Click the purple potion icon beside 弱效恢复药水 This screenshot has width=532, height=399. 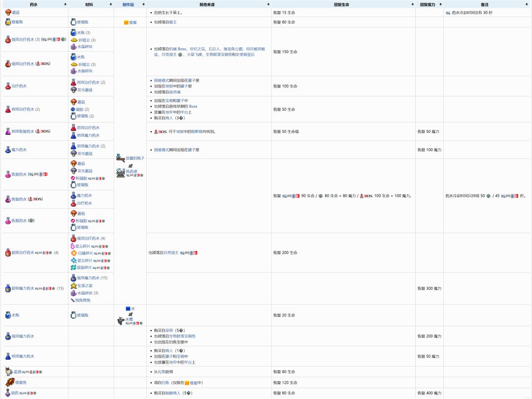click(x=8, y=131)
